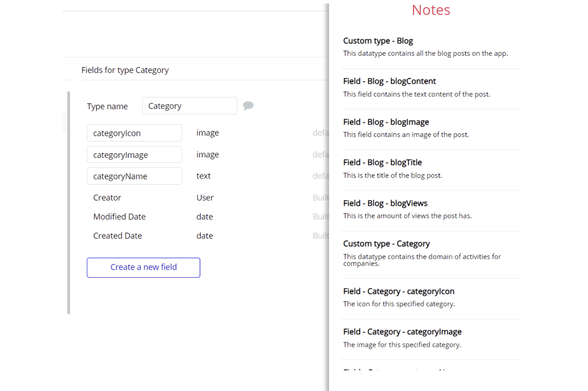Open the Custom type - Blog note
The width and height of the screenshot is (588, 391).
coord(378,41)
